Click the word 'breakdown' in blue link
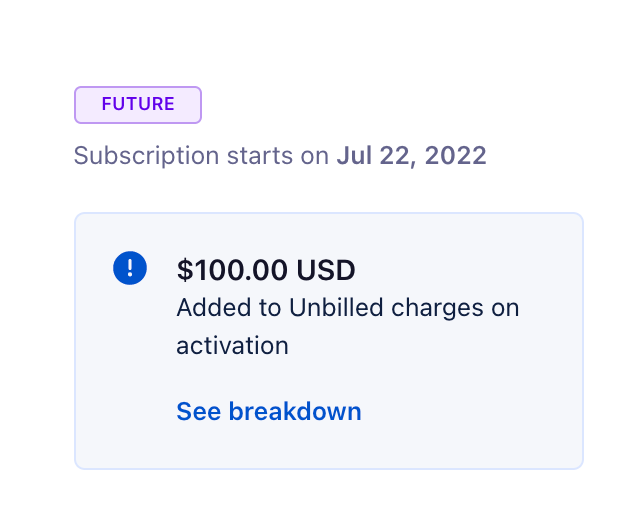The width and height of the screenshot is (630, 518). coord(295,411)
